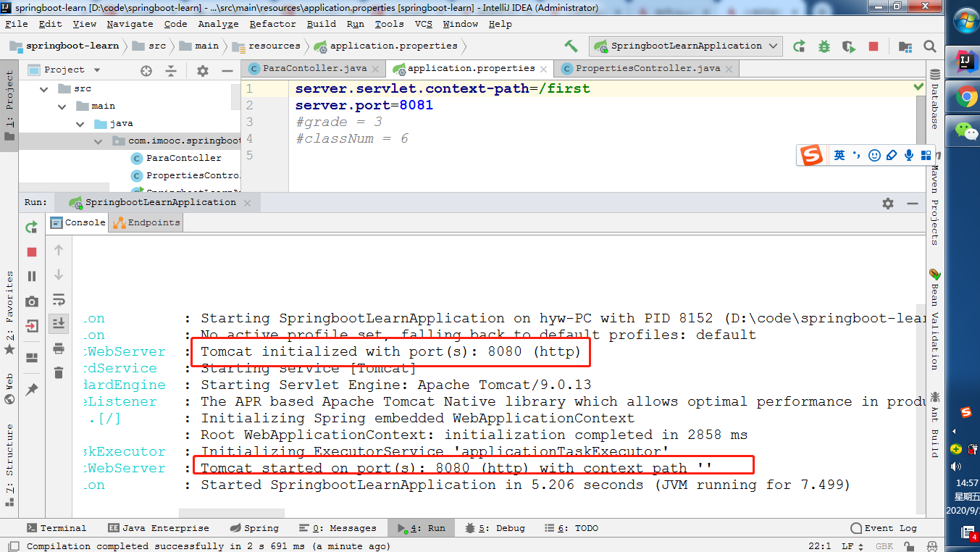Switch to PropertiesController.java editor tab

647,69
